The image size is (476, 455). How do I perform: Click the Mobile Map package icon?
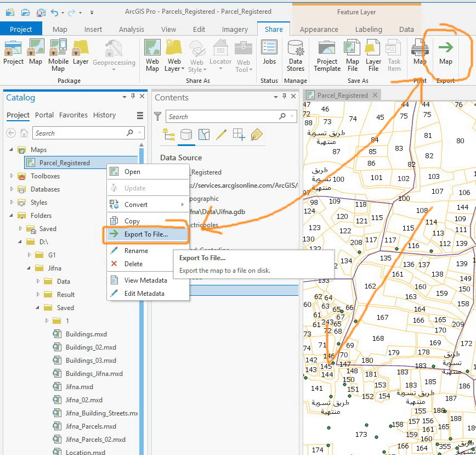tap(58, 48)
